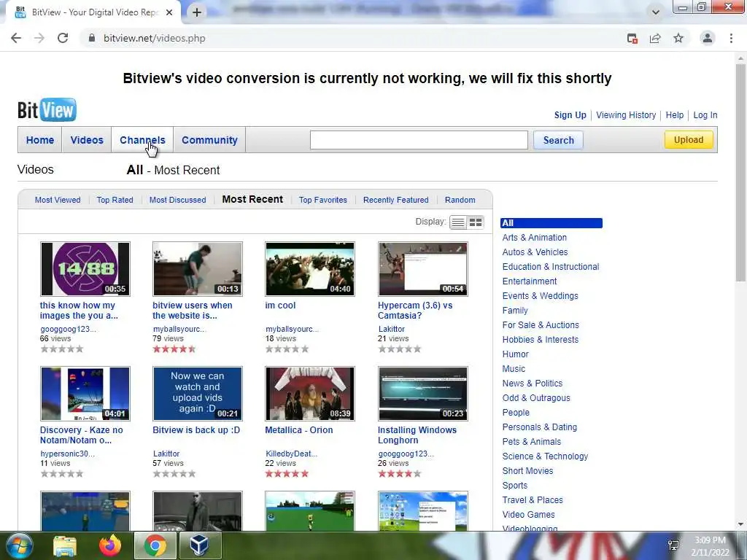Image resolution: width=747 pixels, height=560 pixels.
Task: Click the site lock icon
Action: coord(91,38)
